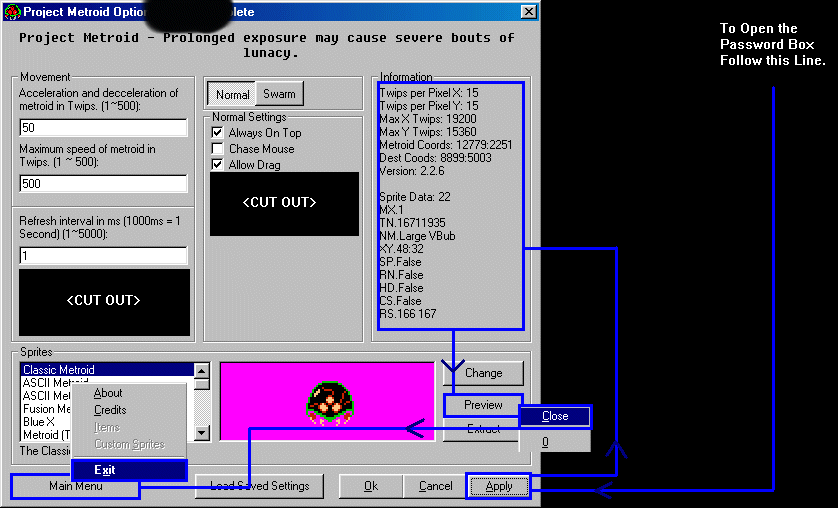Click the Cancel button
The image size is (838, 508).
[435, 486]
